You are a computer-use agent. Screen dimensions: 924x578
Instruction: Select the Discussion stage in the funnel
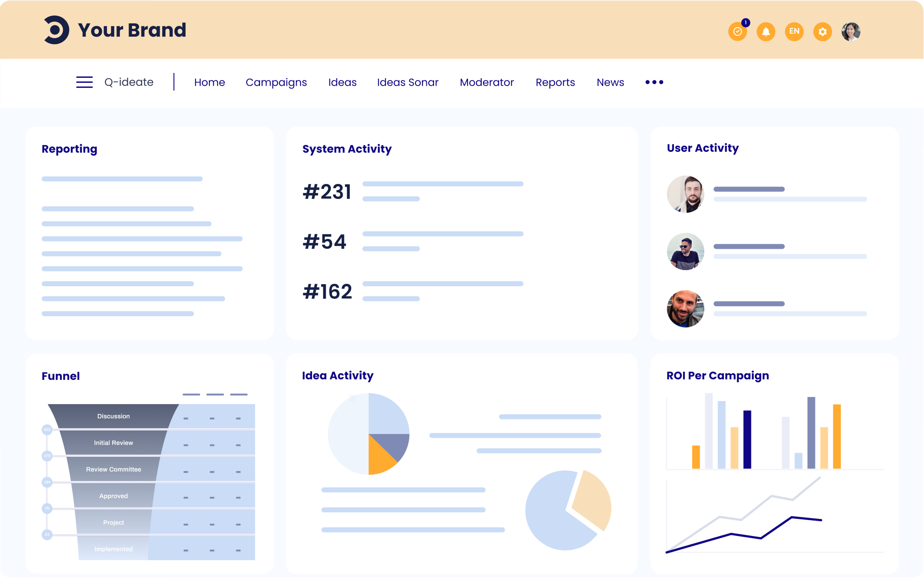[x=113, y=416]
